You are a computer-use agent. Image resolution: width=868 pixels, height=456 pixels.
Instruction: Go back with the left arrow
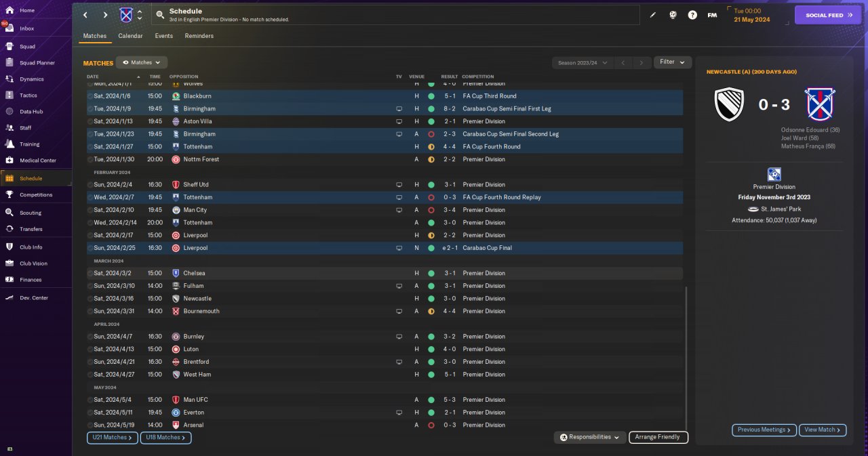[x=85, y=15]
